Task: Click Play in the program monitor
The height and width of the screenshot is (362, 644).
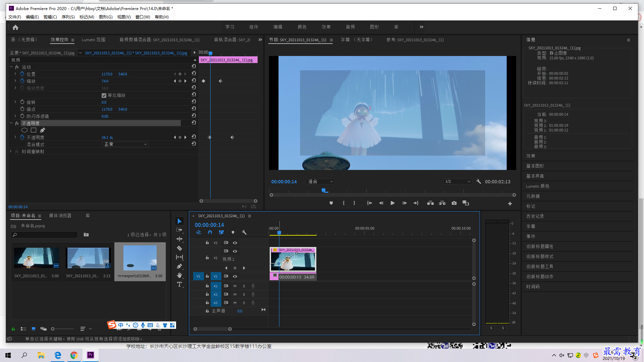Action: coord(392,203)
